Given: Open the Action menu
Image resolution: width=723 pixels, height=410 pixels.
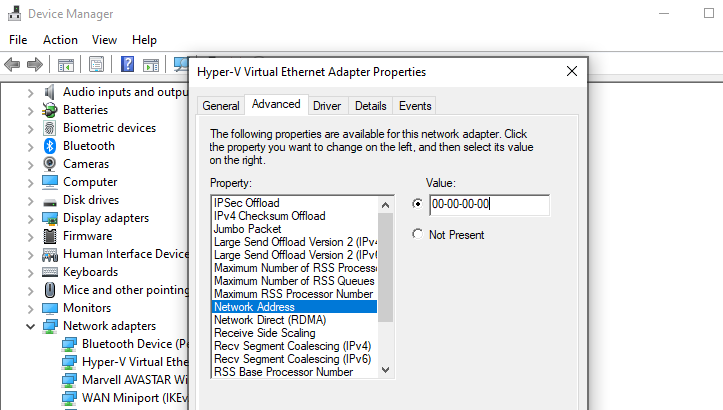Looking at the screenshot, I should (60, 40).
